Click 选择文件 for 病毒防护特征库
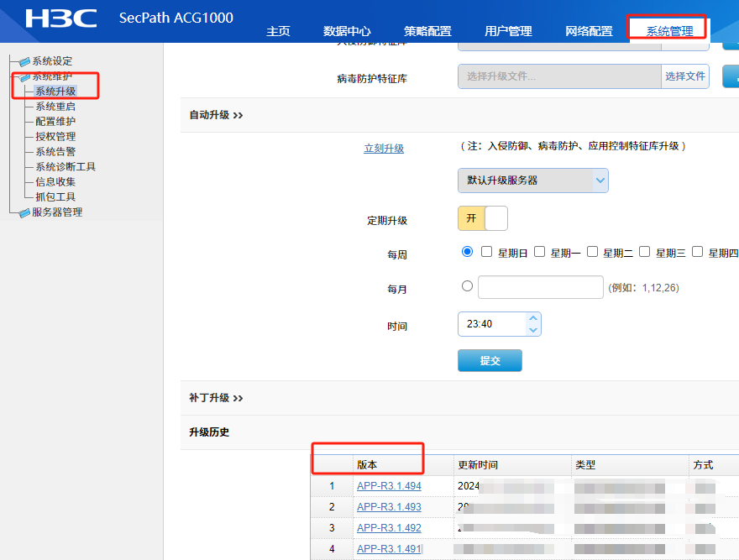 click(684, 76)
